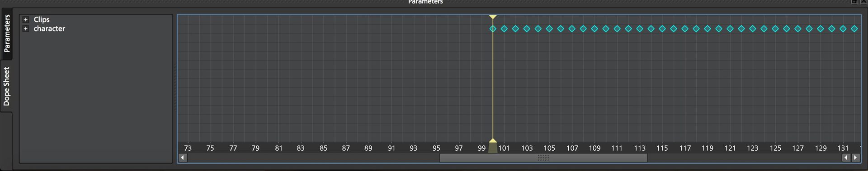Jump to frame 95 on the ruler
Image resolution: width=868 pixels, height=171 pixels.
click(x=436, y=148)
